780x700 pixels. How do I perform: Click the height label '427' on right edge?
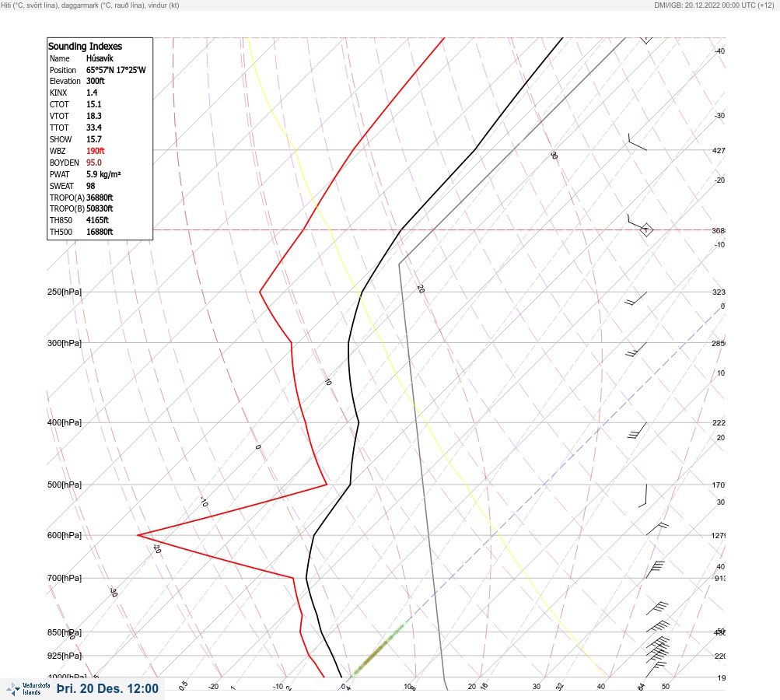coord(719,150)
